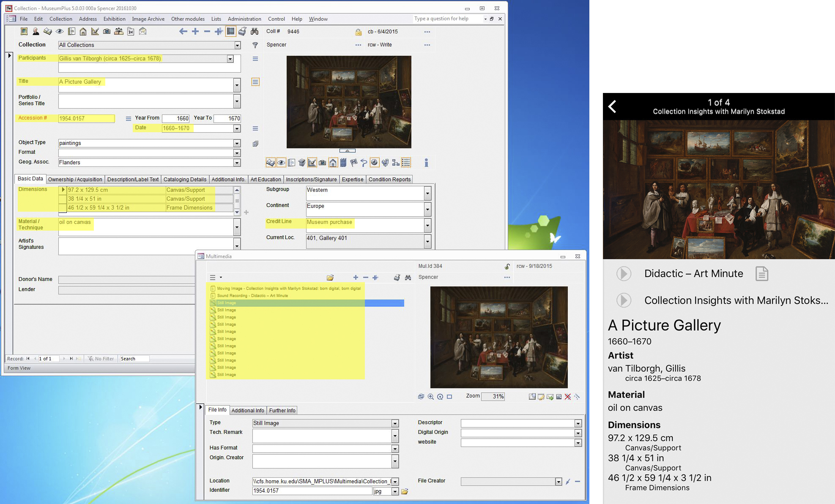835x504 pixels.
Task: Click the Dimensions list vertical scrollbar
Action: pyautogui.click(x=237, y=201)
